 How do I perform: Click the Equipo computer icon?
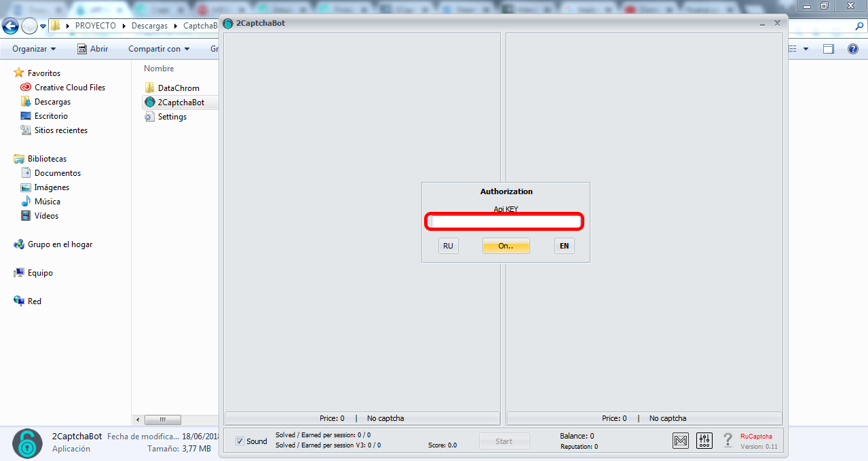(19, 273)
